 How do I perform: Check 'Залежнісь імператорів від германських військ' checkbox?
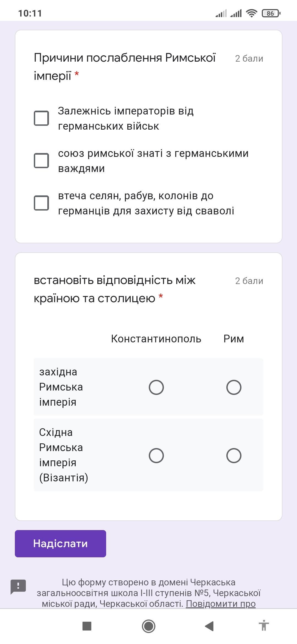tap(41, 118)
